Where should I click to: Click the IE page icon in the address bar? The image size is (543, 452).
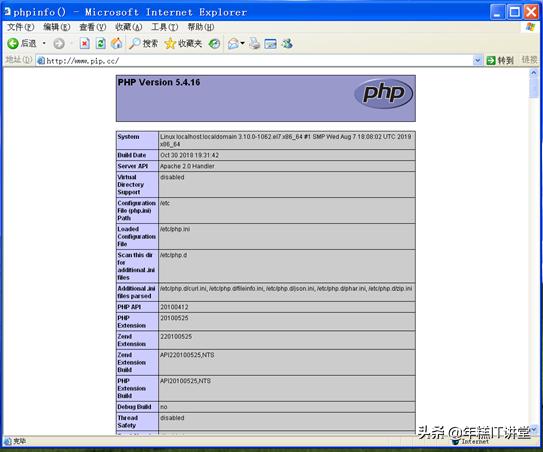41,61
